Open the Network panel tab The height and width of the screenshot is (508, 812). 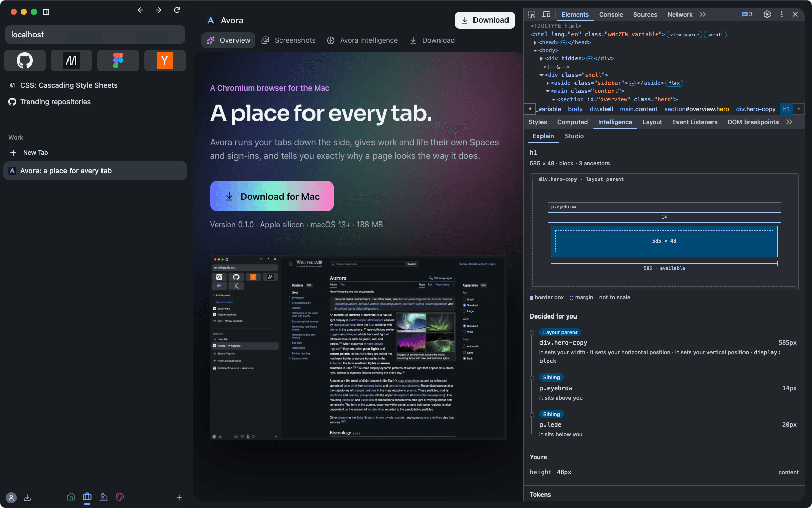tap(680, 15)
